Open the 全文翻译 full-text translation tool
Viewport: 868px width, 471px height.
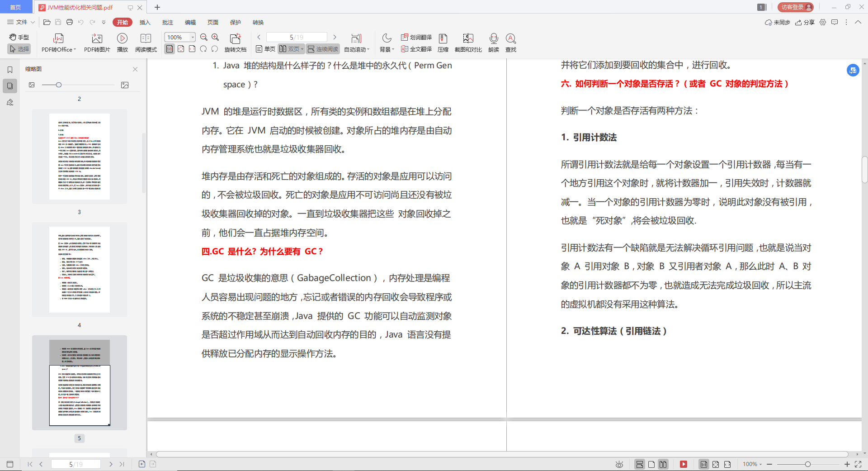416,49
